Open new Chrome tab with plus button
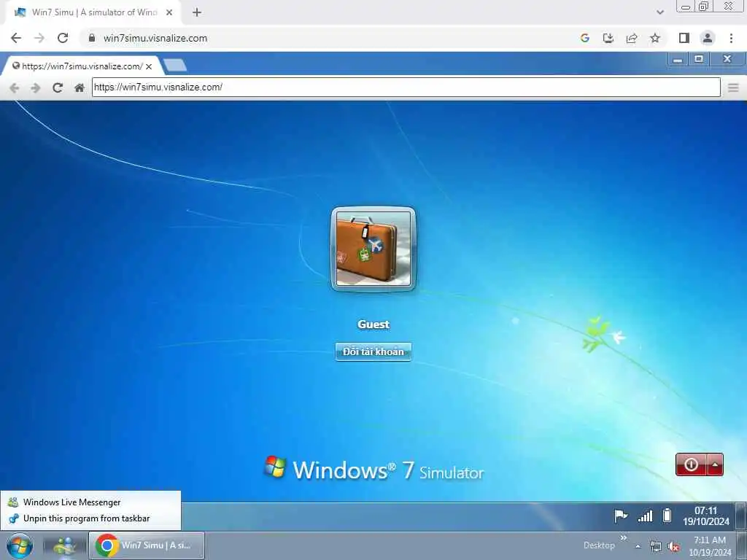 [x=197, y=12]
